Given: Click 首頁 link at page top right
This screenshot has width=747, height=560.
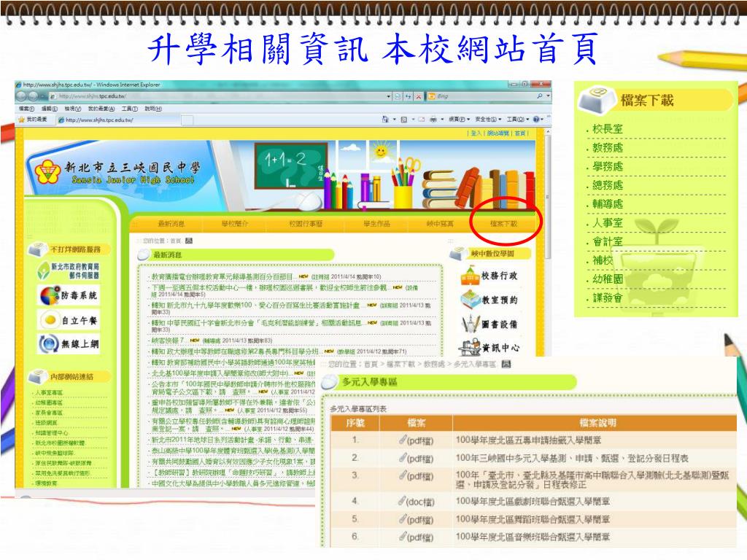Looking at the screenshot, I should [519, 133].
